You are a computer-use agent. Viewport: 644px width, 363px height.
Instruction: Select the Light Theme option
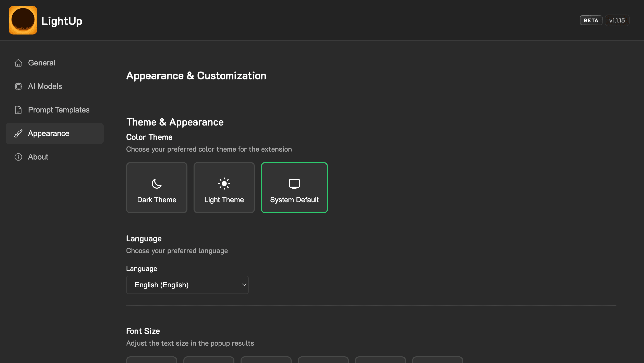[224, 187]
